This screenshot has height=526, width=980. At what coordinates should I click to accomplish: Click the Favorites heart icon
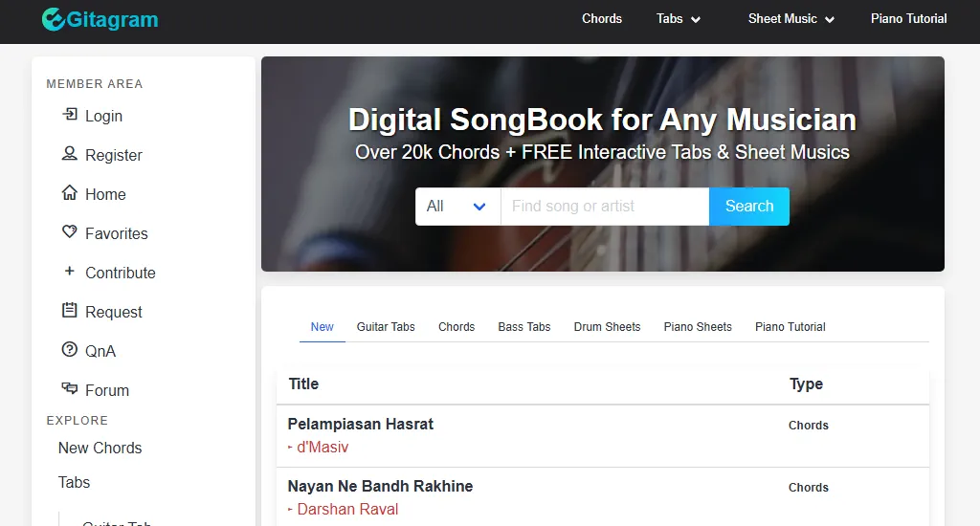(x=69, y=232)
